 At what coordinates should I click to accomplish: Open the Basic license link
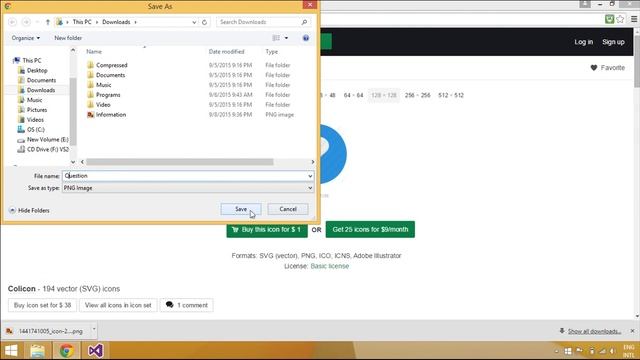[x=330, y=266]
